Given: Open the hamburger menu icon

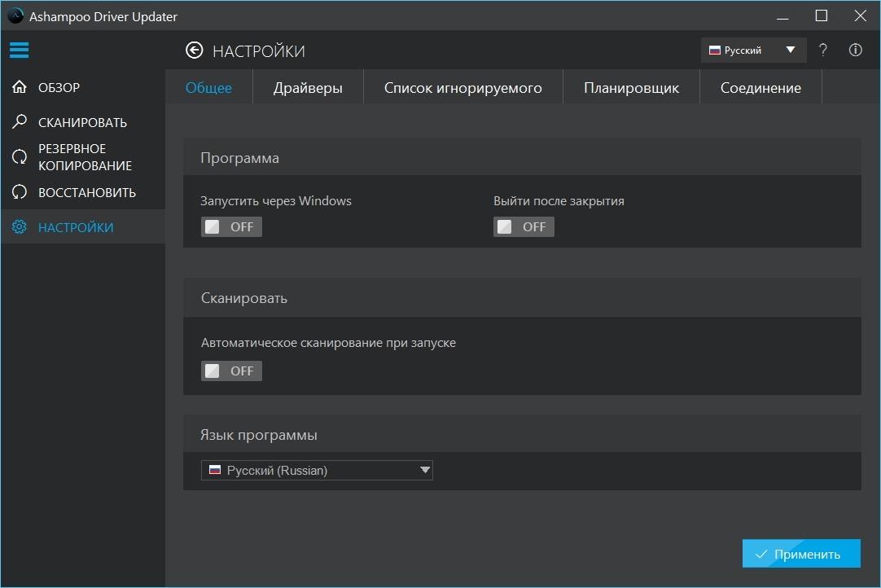Looking at the screenshot, I should [19, 50].
